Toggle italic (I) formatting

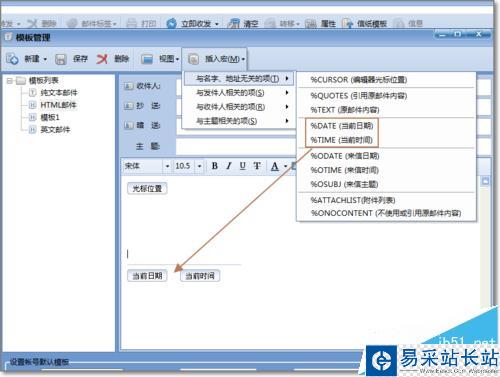229,166
